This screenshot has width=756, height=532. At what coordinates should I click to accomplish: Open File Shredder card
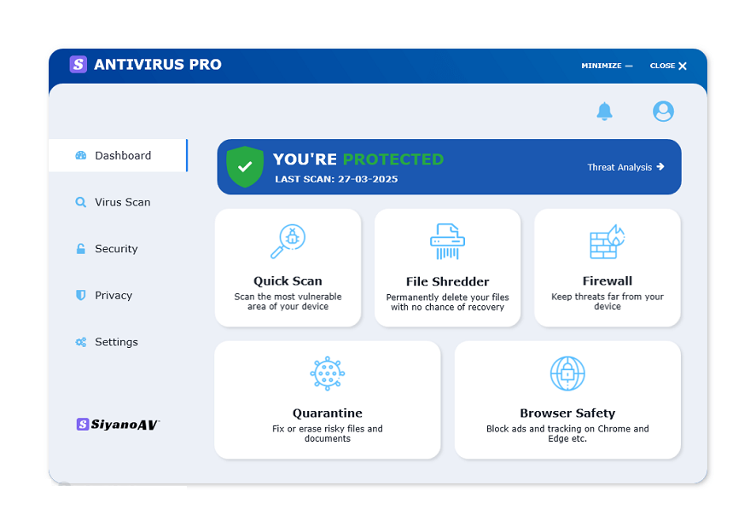coord(447,268)
